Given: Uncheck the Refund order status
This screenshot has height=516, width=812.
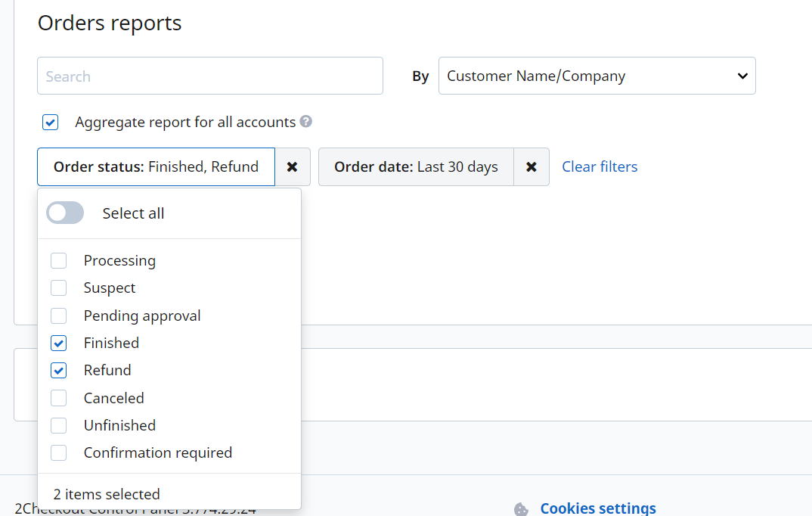Looking at the screenshot, I should pos(58,370).
